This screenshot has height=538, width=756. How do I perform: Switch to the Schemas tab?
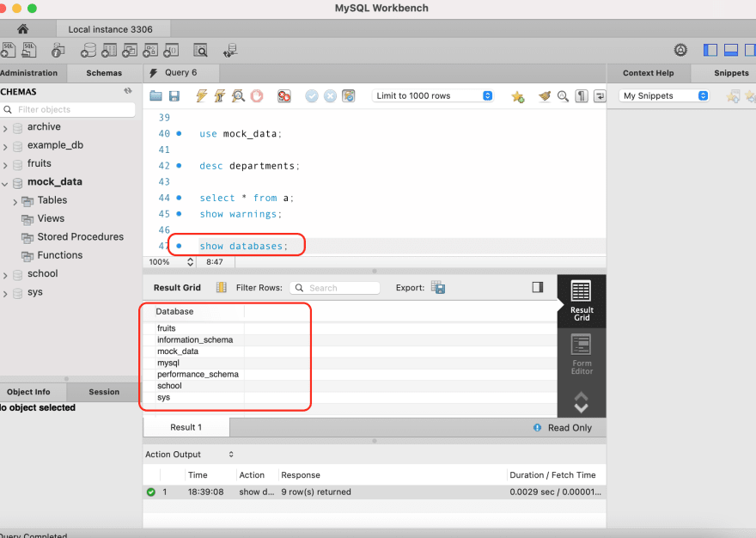(104, 73)
